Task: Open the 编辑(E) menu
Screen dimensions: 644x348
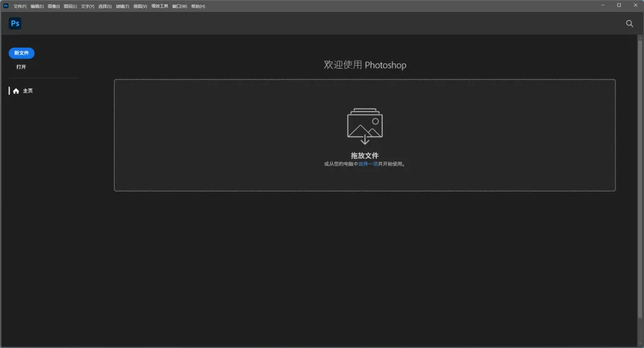Action: tap(37, 6)
